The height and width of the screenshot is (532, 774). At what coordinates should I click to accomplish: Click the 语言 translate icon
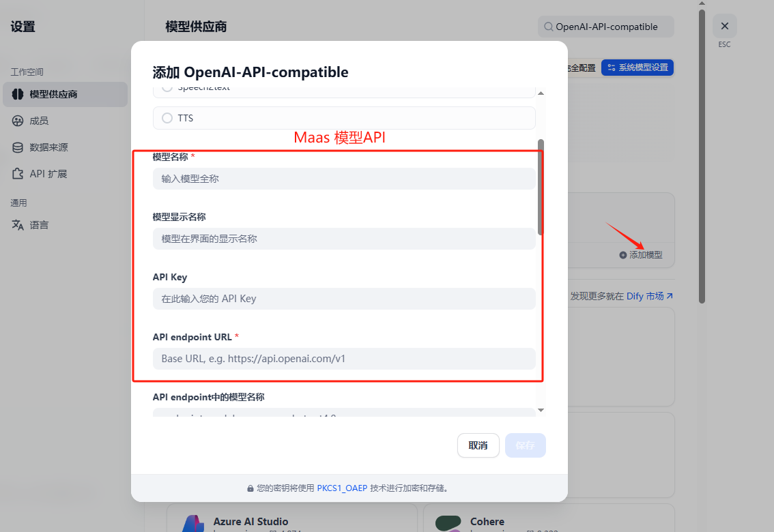coord(18,225)
